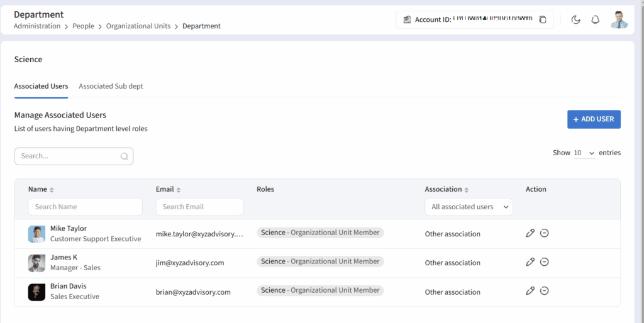Open the user profile avatar menu
The image size is (644, 323).
click(x=619, y=19)
